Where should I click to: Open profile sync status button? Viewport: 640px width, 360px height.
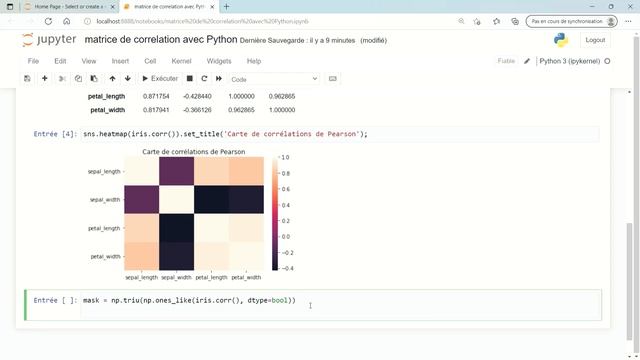click(x=571, y=21)
